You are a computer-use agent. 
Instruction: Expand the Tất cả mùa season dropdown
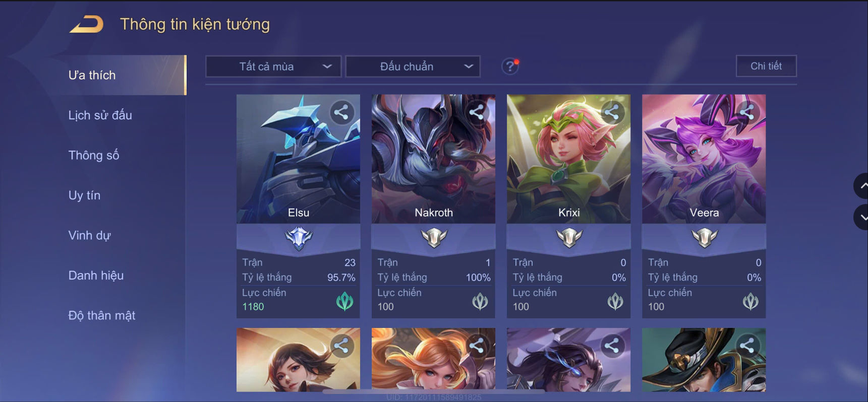click(x=273, y=66)
